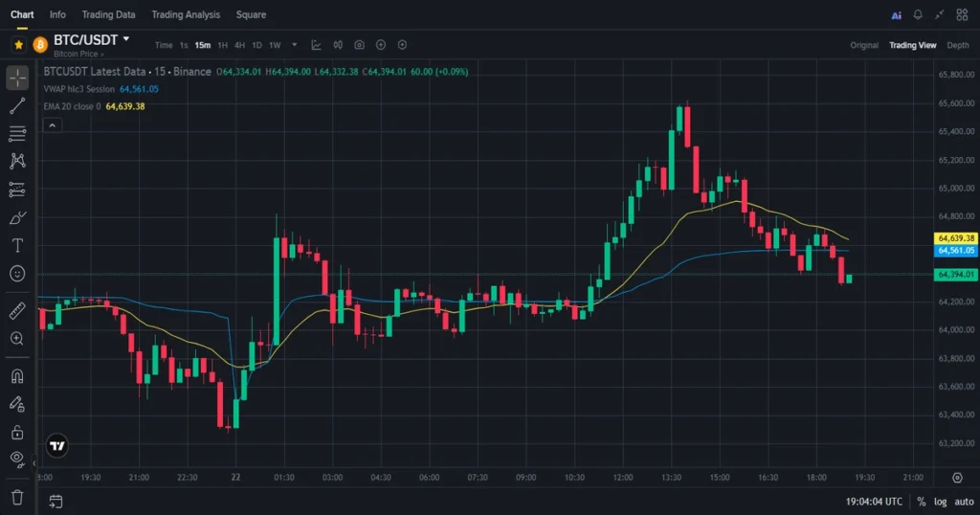The width and height of the screenshot is (980, 515).
Task: Open the horizontal lines Fibonacci tool
Action: 17,133
